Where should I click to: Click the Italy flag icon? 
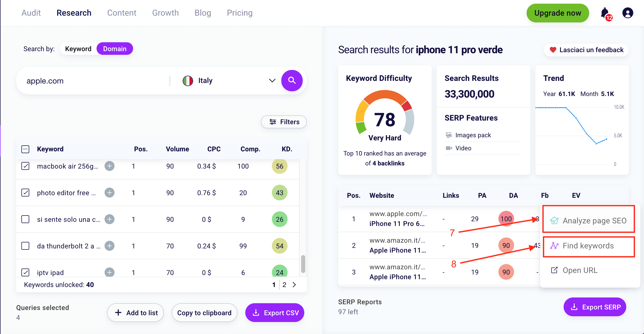point(188,81)
